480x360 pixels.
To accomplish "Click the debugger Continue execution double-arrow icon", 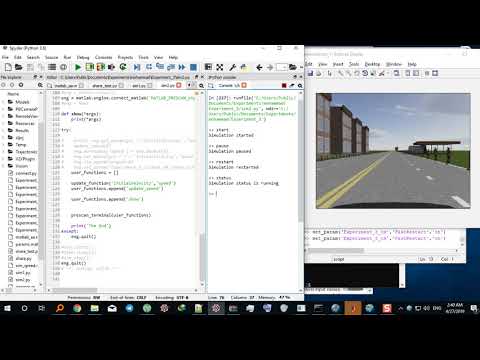I will click(182, 67).
